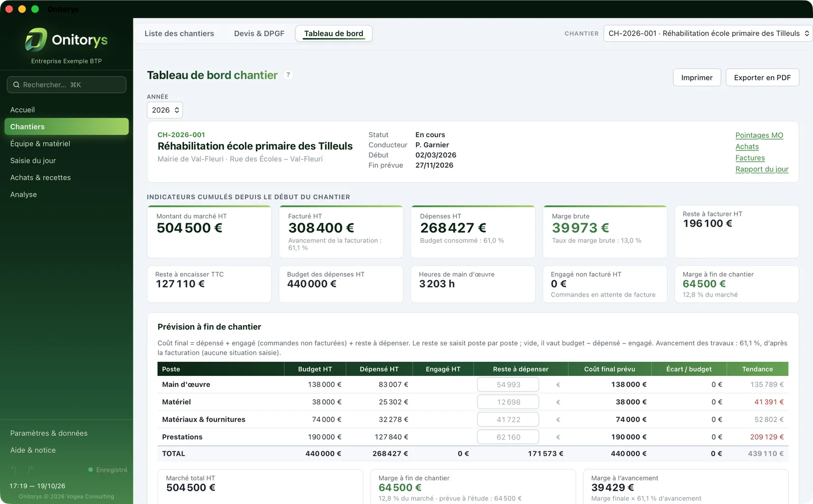Open the help question mark beside title
The height and width of the screenshot is (504, 813).
288,75
